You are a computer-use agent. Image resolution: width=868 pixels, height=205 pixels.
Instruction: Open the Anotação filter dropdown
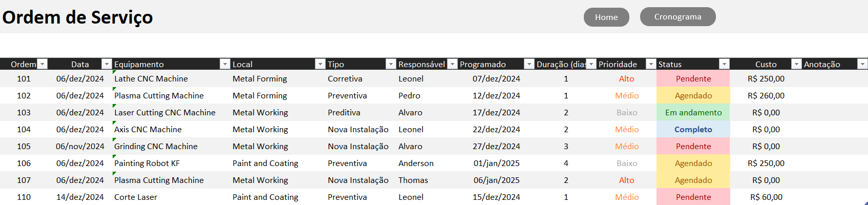863,64
